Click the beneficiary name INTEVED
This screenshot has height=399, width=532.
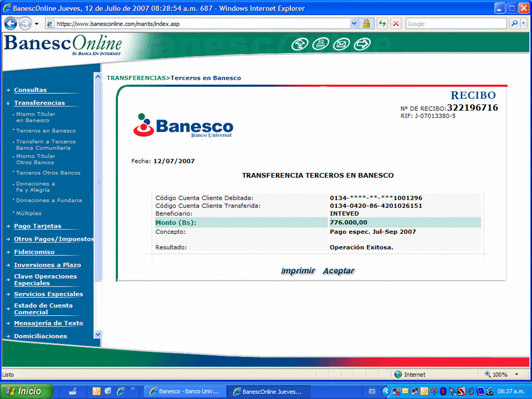point(344,213)
